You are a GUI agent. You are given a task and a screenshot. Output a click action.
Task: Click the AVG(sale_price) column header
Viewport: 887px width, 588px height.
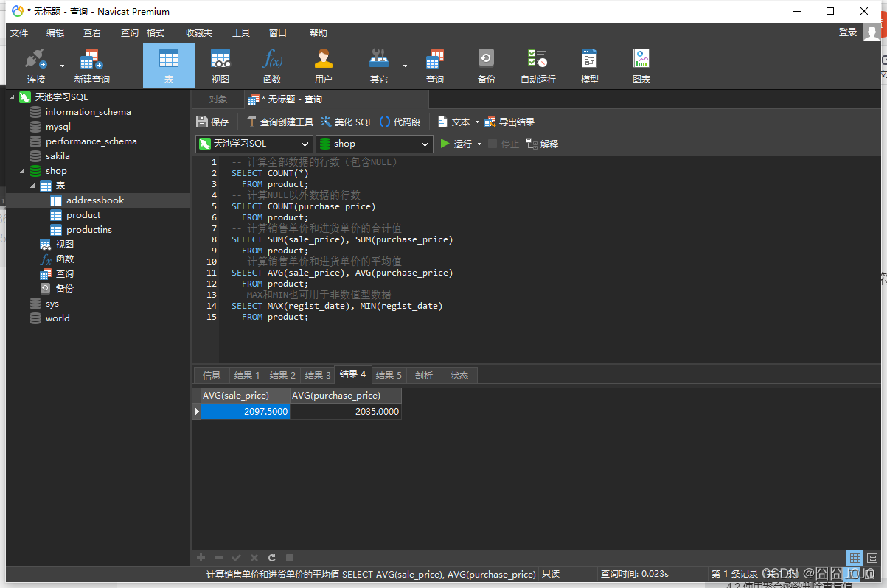point(246,396)
